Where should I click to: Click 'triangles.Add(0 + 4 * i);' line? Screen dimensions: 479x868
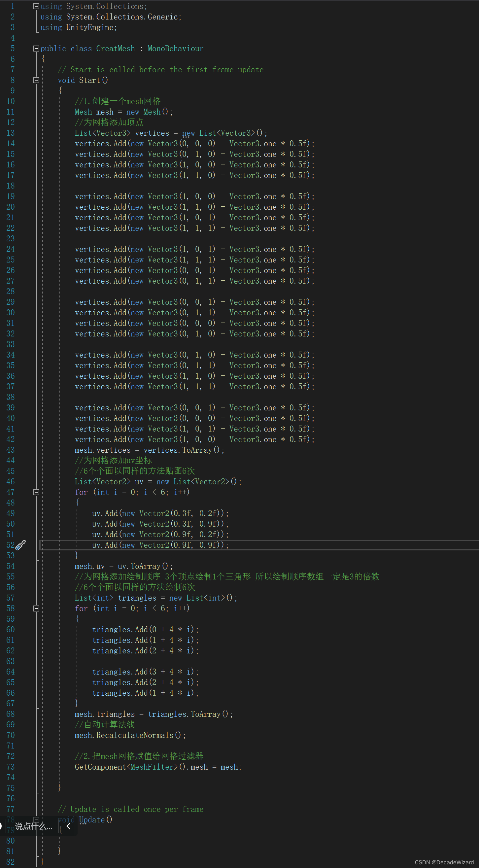145,629
